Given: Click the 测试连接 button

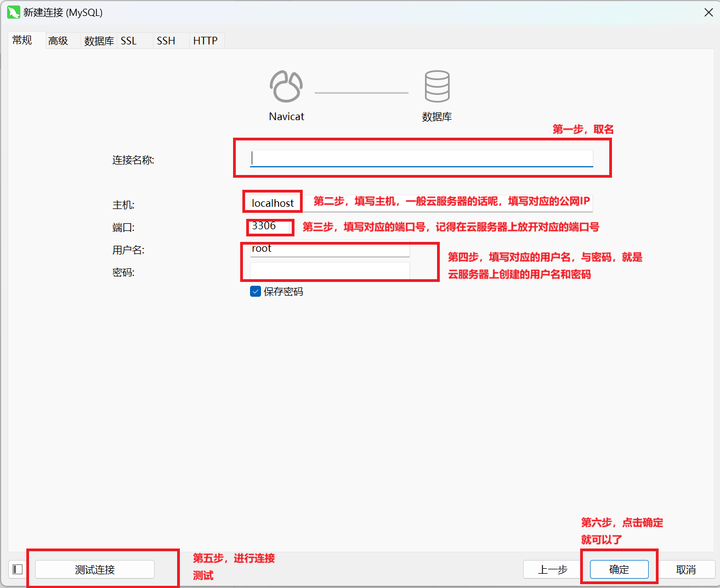Looking at the screenshot, I should tap(95, 569).
